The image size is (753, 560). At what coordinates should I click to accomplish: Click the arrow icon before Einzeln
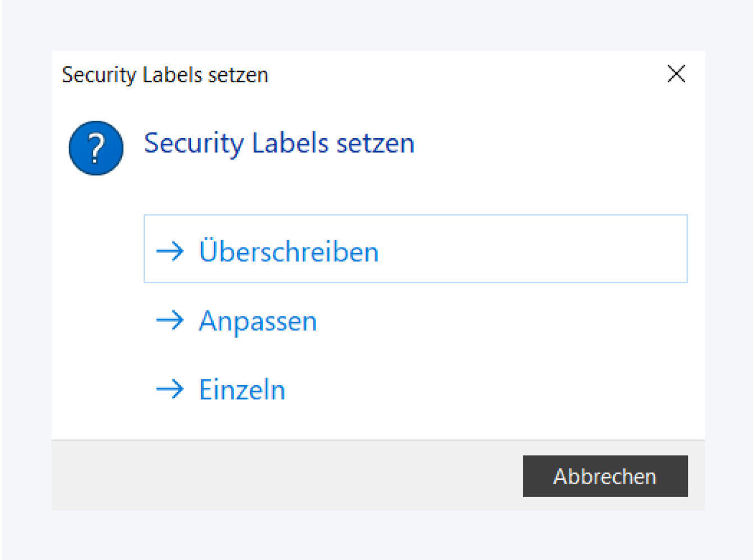pyautogui.click(x=170, y=389)
